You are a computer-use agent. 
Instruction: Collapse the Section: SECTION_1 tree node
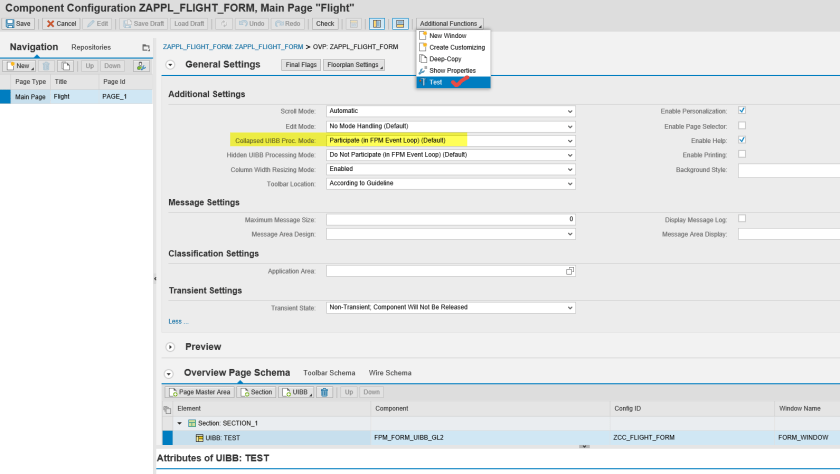pos(180,423)
